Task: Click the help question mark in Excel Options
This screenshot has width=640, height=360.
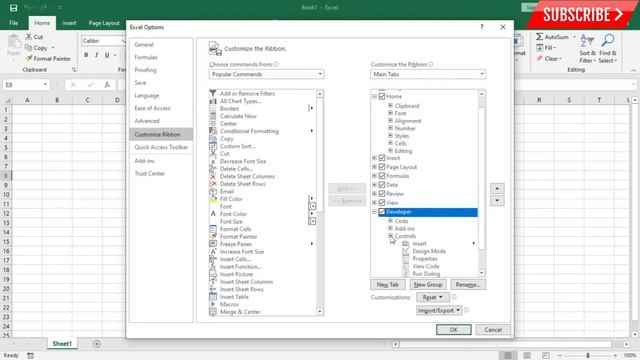Action: (482, 27)
